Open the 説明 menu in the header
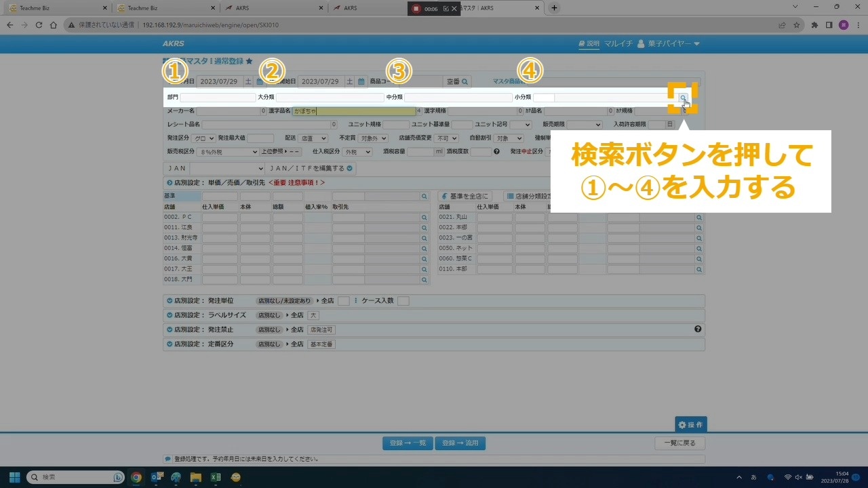The image size is (868, 488). click(589, 43)
